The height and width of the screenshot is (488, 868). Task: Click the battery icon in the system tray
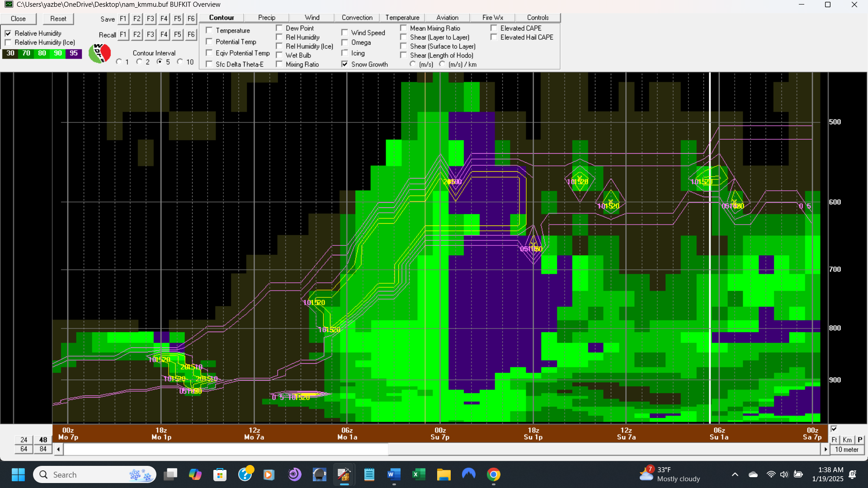(x=798, y=474)
